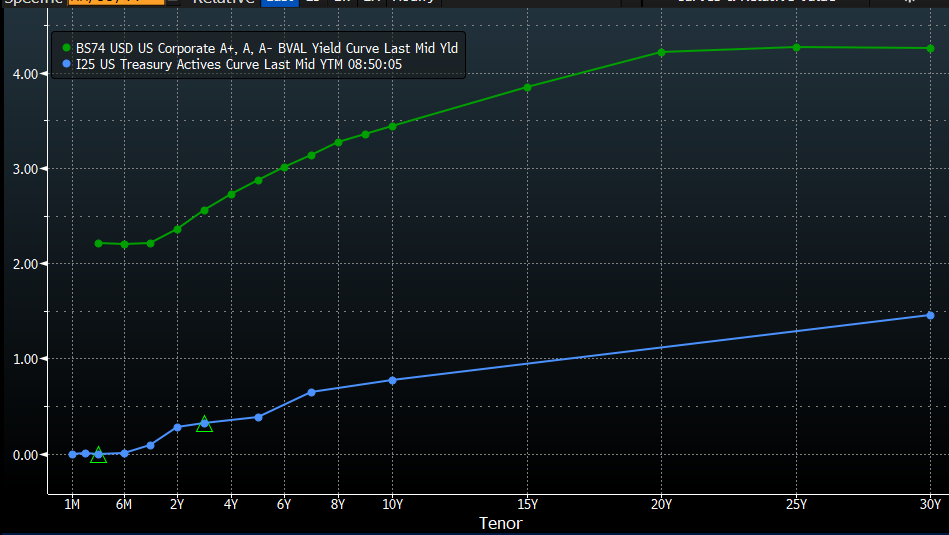Select the Treasury curve point at 7Y
The width and height of the screenshot is (949, 535).
(311, 392)
